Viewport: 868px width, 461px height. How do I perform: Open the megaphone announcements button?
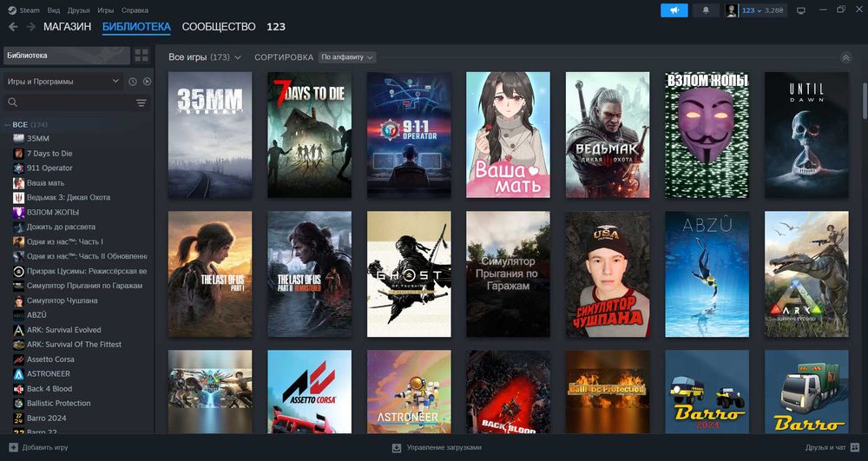674,10
